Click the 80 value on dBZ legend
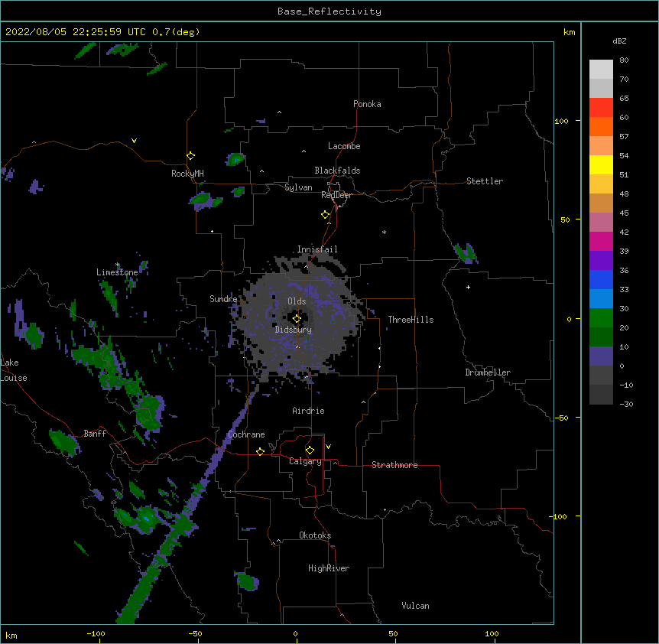 click(x=624, y=60)
